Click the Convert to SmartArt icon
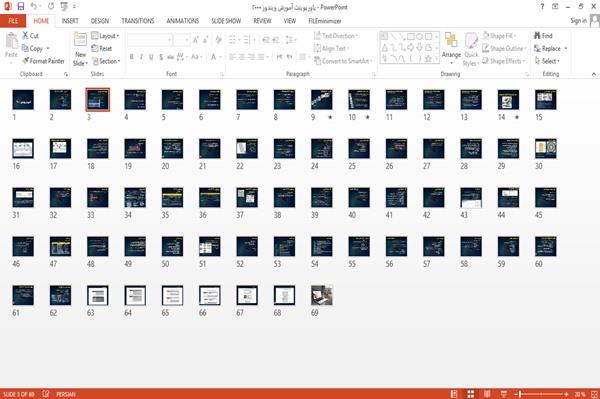Viewport: 600px width, 399px height. pyautogui.click(x=317, y=61)
